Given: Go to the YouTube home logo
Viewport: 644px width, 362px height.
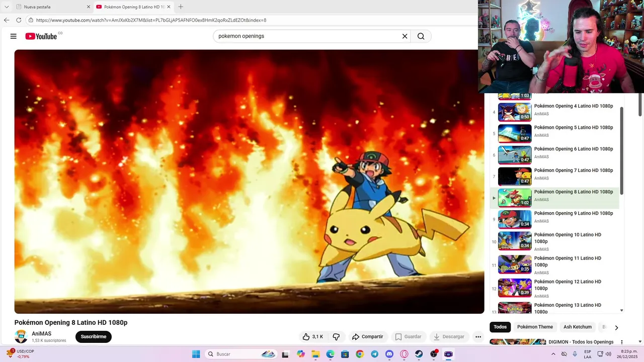Looking at the screenshot, I should [41, 36].
